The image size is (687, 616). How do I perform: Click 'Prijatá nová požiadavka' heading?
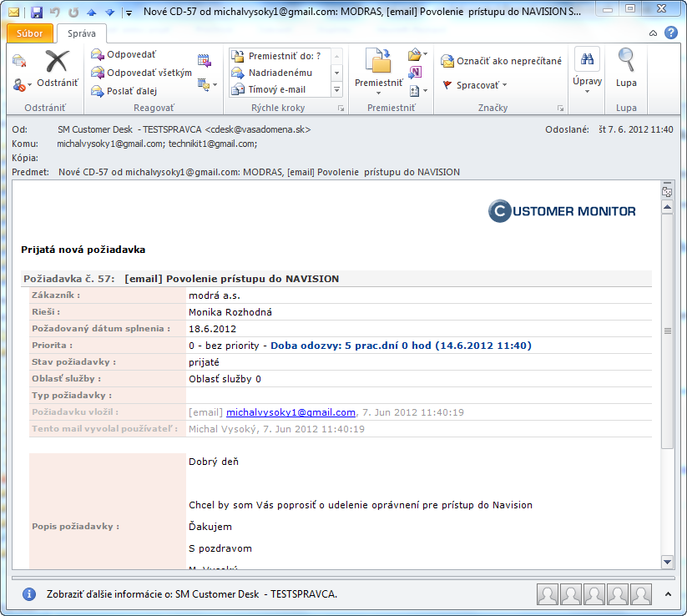pos(83,250)
